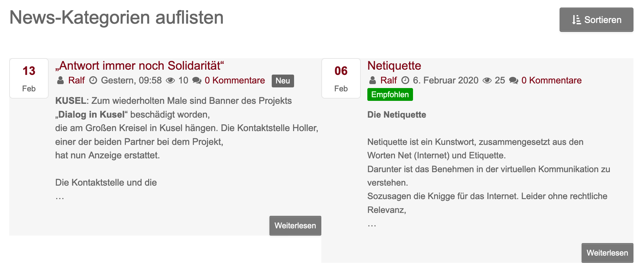Click the comments bubble icon in the Netiquette article
The width and height of the screenshot is (644, 274).
click(514, 80)
